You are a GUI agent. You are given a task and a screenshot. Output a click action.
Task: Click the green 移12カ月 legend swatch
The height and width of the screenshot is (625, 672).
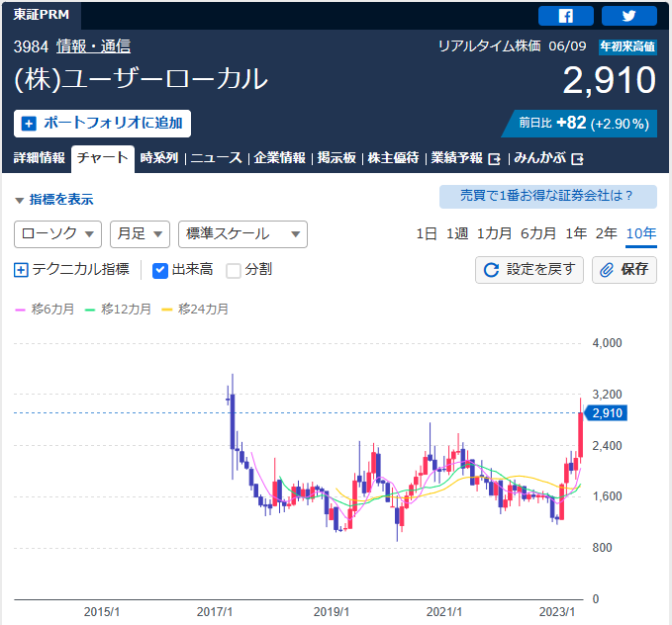pos(90,310)
